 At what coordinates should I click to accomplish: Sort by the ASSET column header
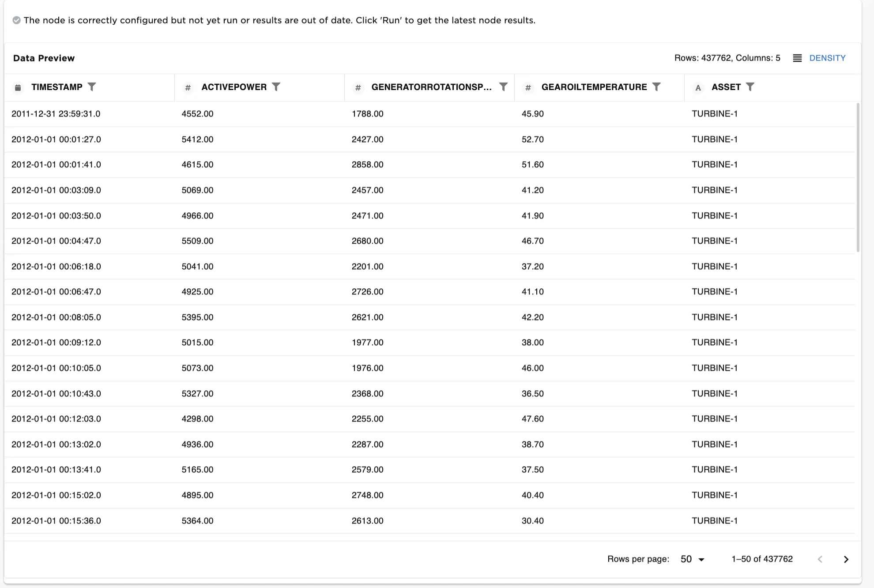[726, 87]
